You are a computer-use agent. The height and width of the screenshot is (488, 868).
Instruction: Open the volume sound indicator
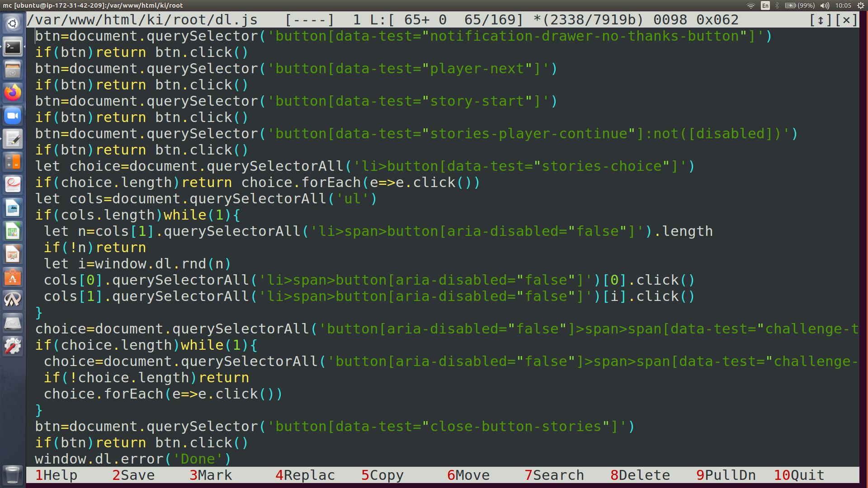[825, 5]
